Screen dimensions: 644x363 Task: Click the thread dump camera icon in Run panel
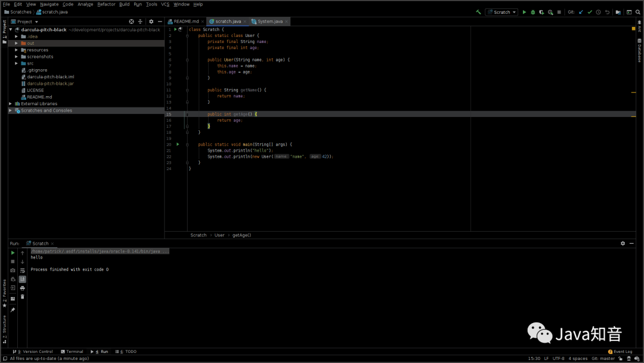(x=13, y=270)
